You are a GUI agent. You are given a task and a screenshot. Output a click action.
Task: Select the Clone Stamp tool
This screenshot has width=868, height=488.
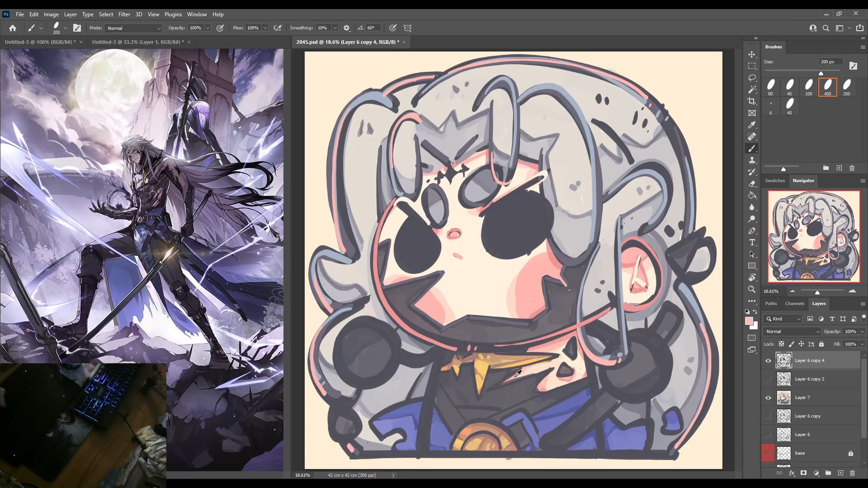[752, 160]
